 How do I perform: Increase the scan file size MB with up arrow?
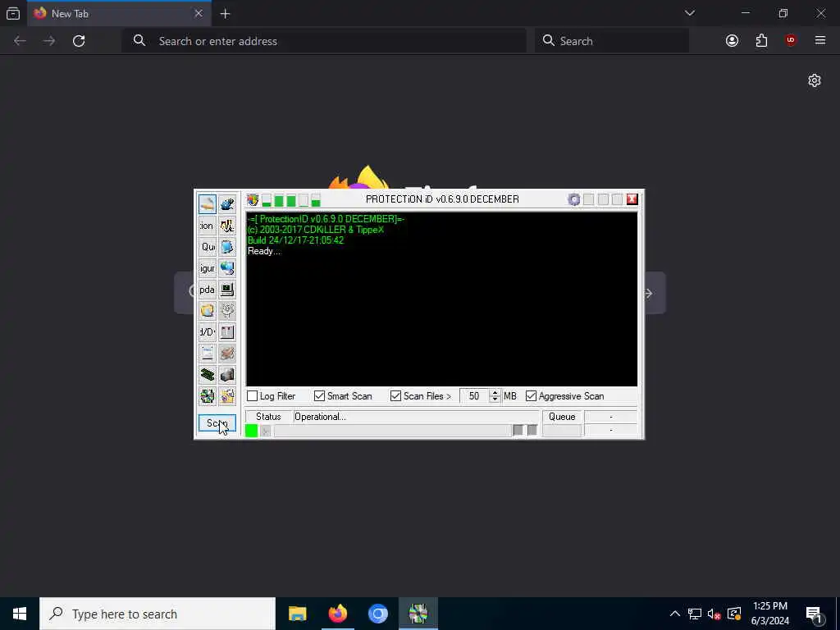pos(495,393)
